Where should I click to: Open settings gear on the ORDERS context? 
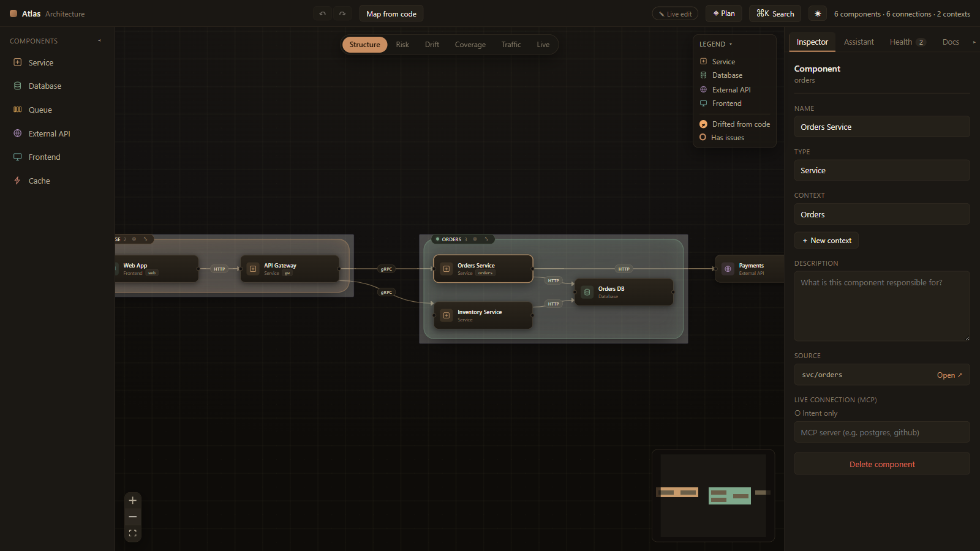click(475, 239)
